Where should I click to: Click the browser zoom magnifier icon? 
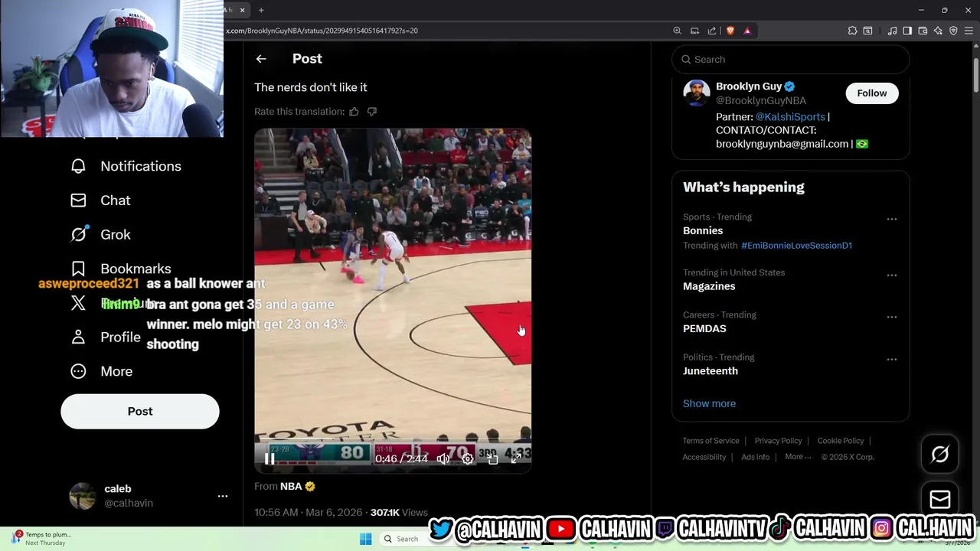tap(677, 31)
